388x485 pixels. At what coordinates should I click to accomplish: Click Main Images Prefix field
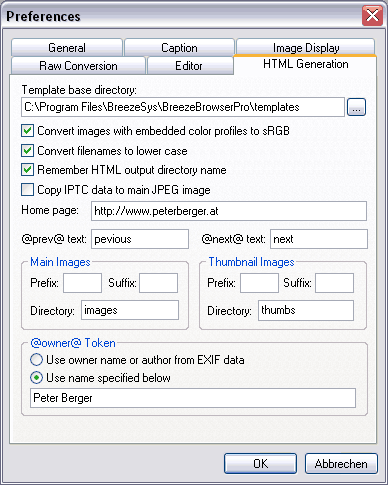pyautogui.click(x=82, y=283)
